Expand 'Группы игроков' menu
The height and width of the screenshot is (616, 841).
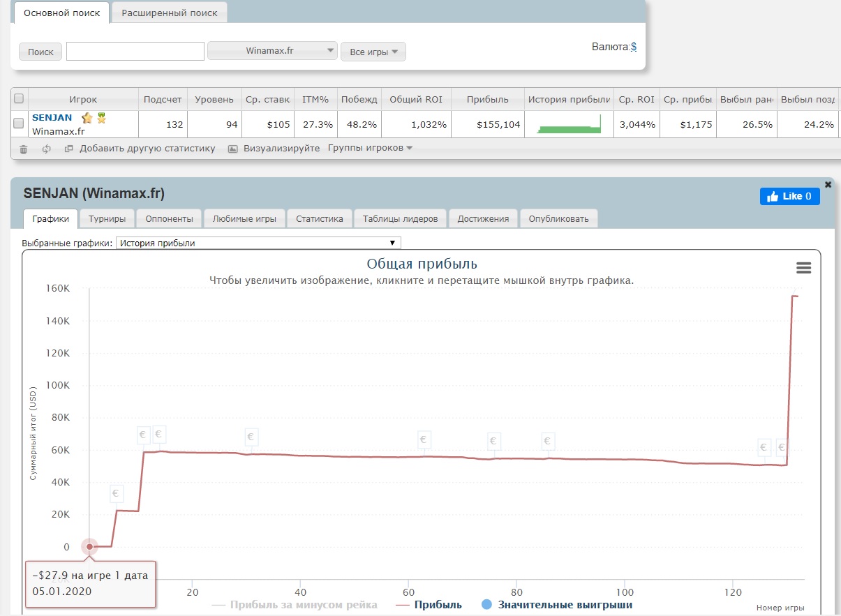(x=370, y=148)
